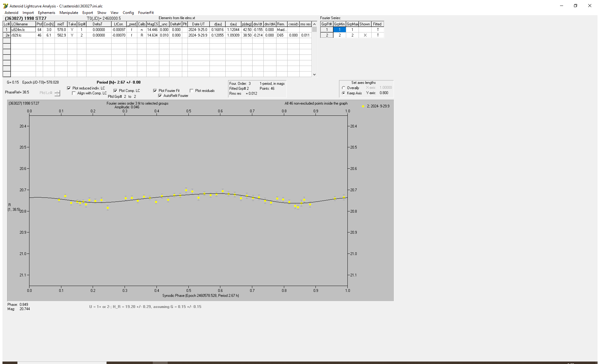Select the u924m.lc filename cell

tap(23, 30)
